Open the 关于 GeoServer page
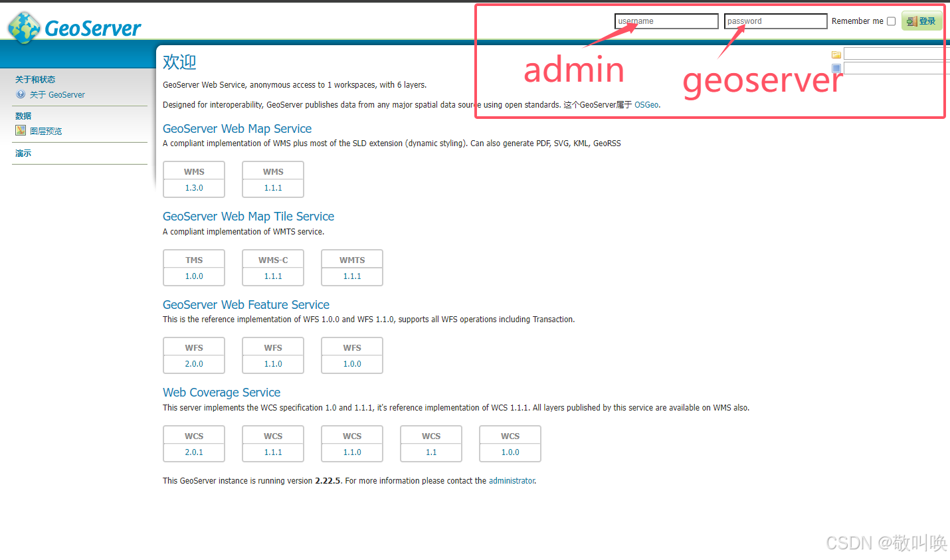950x560 pixels. (58, 94)
